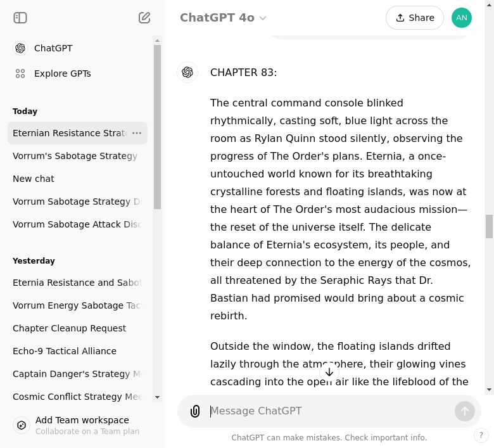
Task: Open Echo-9 Tactical Alliance chat
Action: point(65,351)
